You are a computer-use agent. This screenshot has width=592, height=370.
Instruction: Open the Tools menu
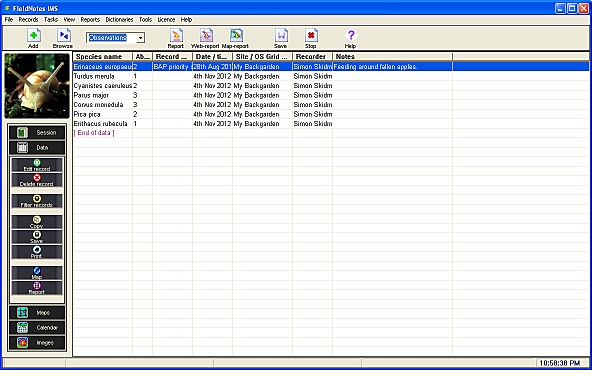tap(145, 20)
